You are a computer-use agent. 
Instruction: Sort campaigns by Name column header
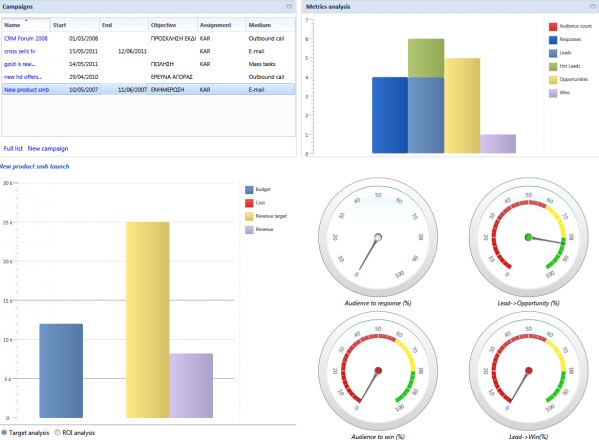(26, 25)
